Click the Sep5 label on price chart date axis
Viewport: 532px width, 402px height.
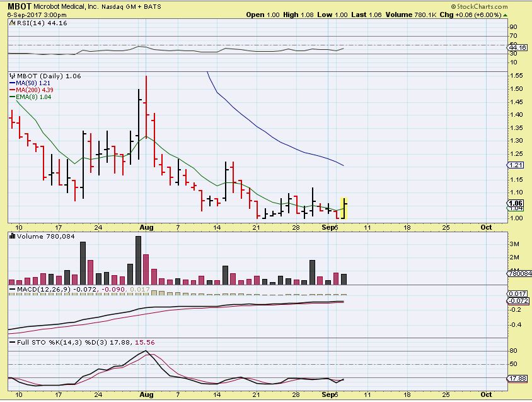pos(330,227)
